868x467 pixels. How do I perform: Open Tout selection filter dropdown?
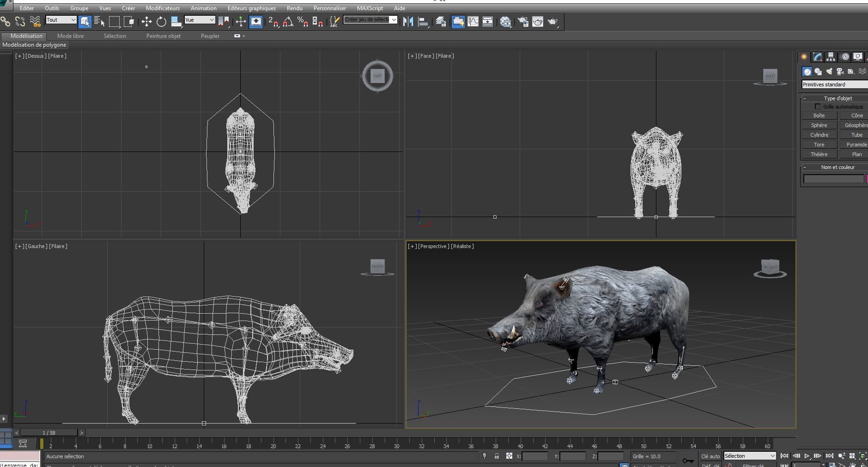click(61, 20)
